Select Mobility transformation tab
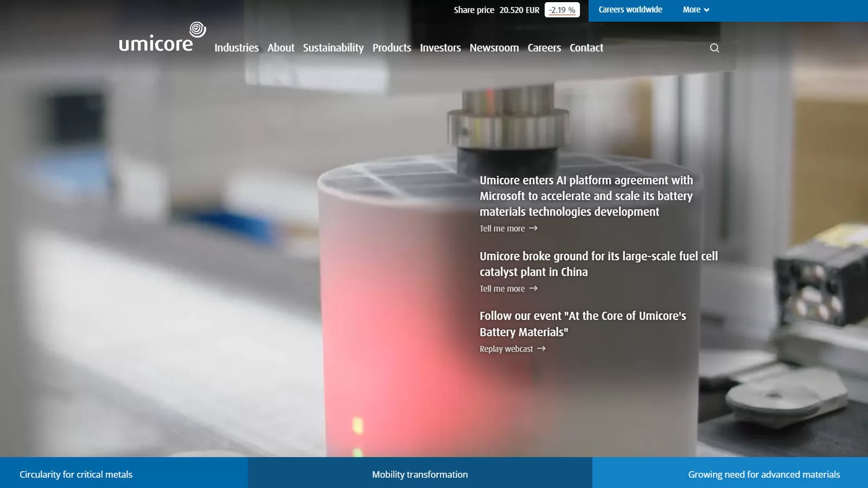 pos(420,473)
